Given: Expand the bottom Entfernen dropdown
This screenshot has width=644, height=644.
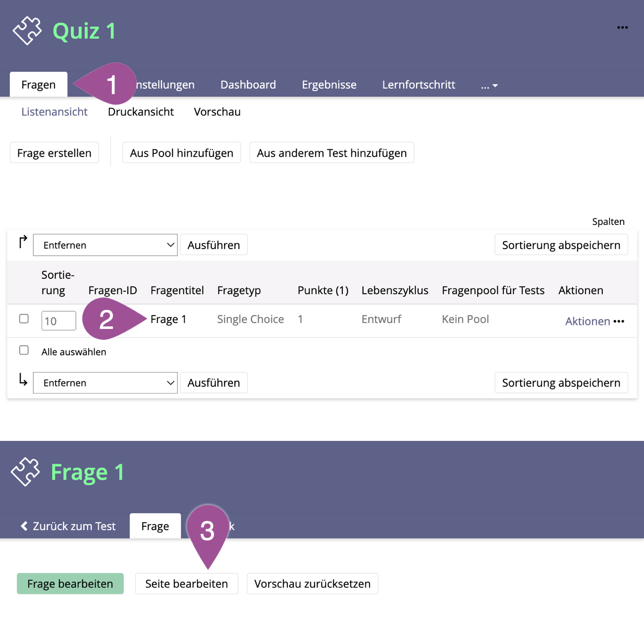Looking at the screenshot, I should (x=105, y=383).
